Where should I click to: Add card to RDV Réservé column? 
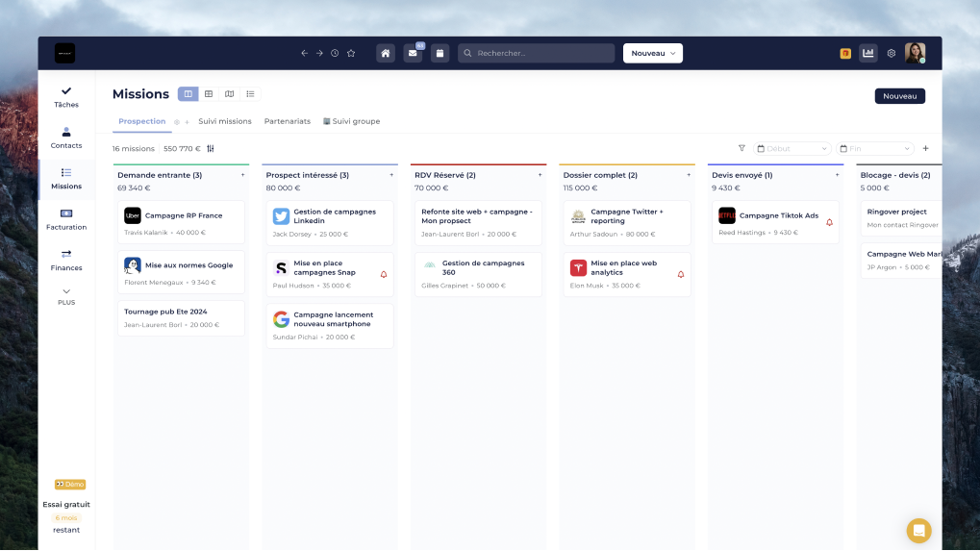[540, 175]
